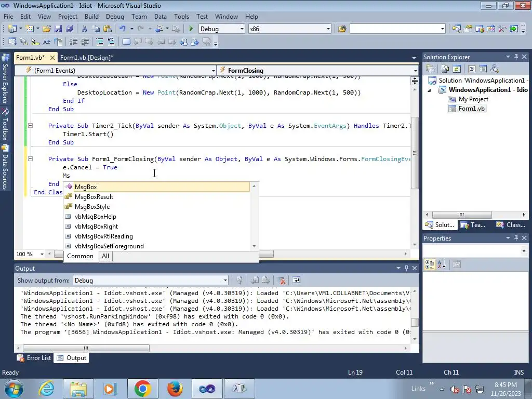This screenshot has height=399, width=532.
Task: Click the New Project toolbar icon
Action: (12, 29)
